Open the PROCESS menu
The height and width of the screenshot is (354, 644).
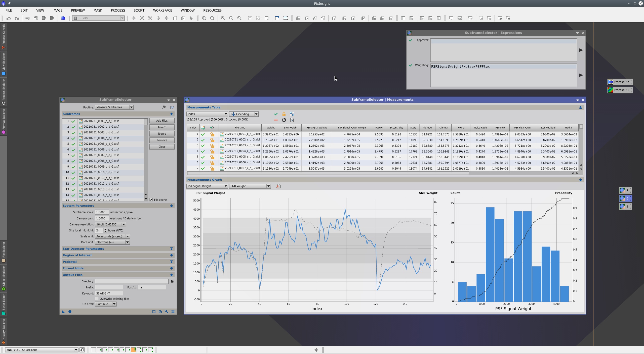[x=118, y=10]
